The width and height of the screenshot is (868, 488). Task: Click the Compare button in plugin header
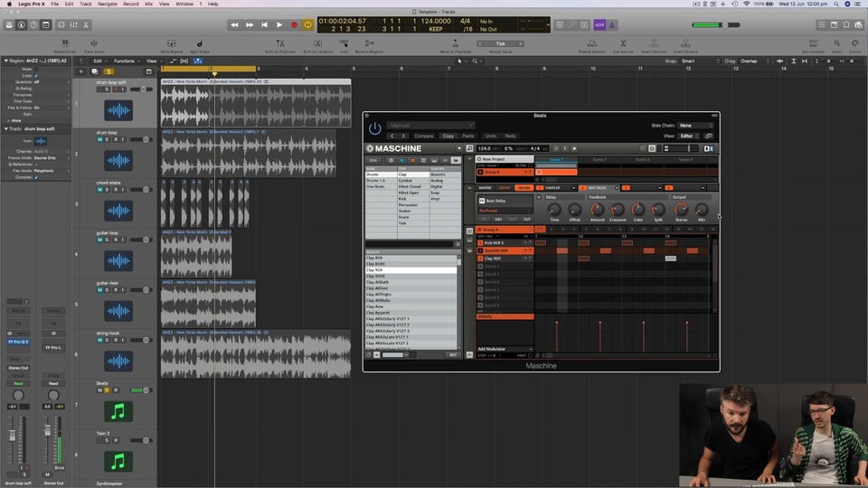coord(424,136)
